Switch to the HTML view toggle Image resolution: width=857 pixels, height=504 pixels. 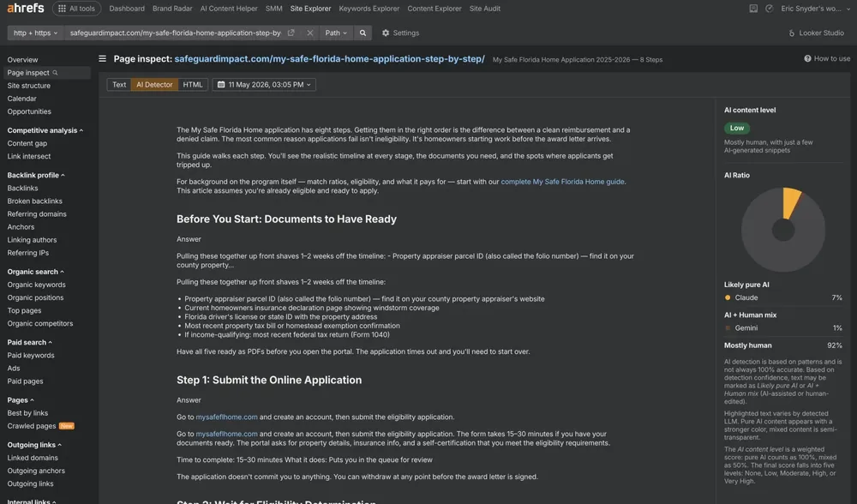[x=192, y=85]
